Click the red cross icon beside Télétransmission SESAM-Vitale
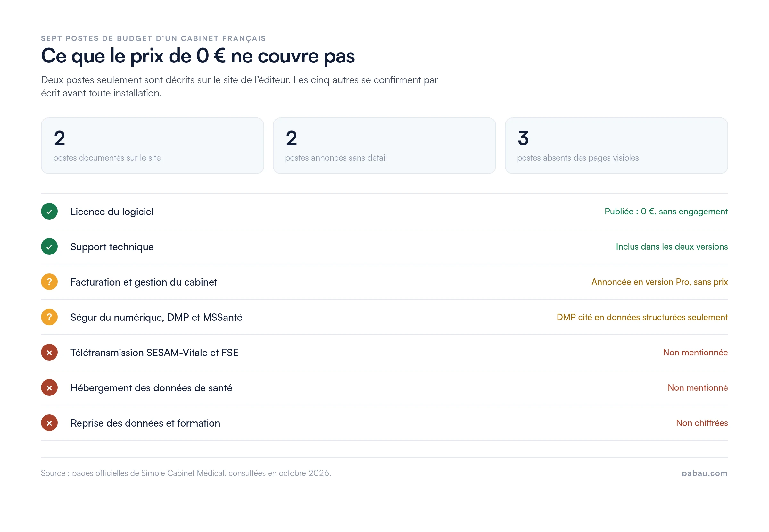The width and height of the screenshot is (769, 532). 49,352
